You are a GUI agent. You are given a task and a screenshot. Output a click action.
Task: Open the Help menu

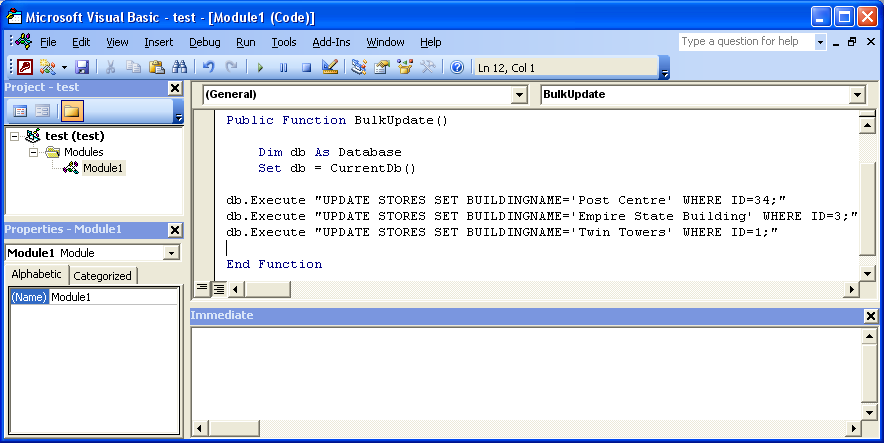pos(431,42)
